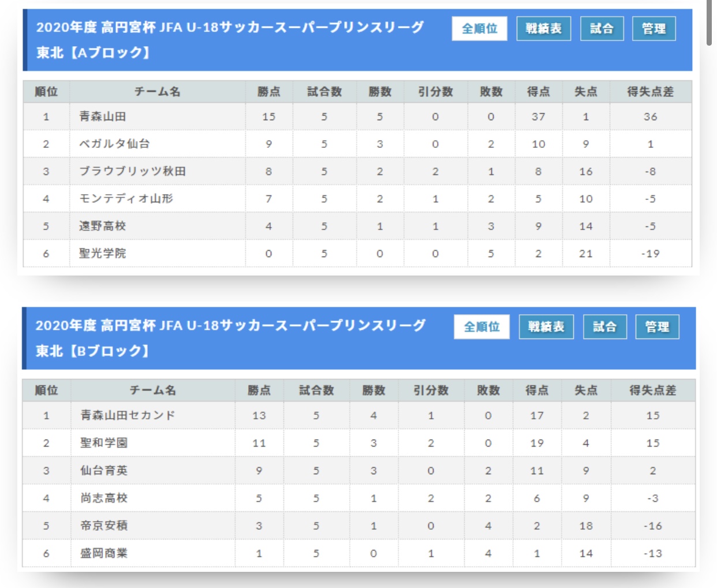Click 得失点差 column header in B Block

(x=652, y=390)
